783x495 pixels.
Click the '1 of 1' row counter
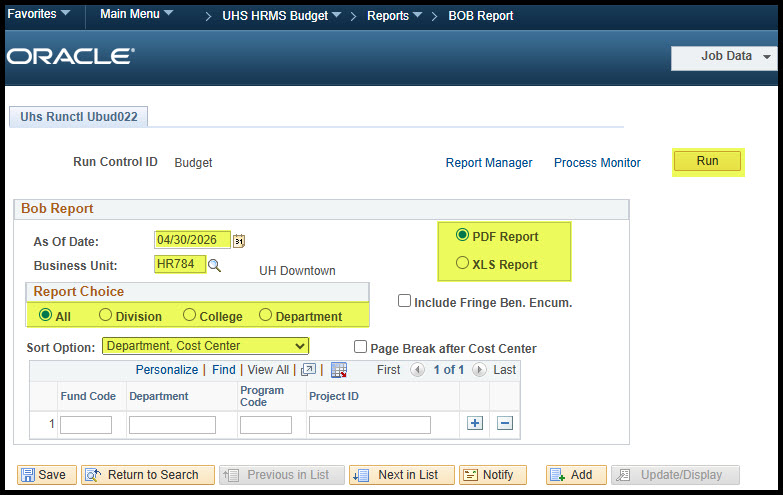point(448,370)
